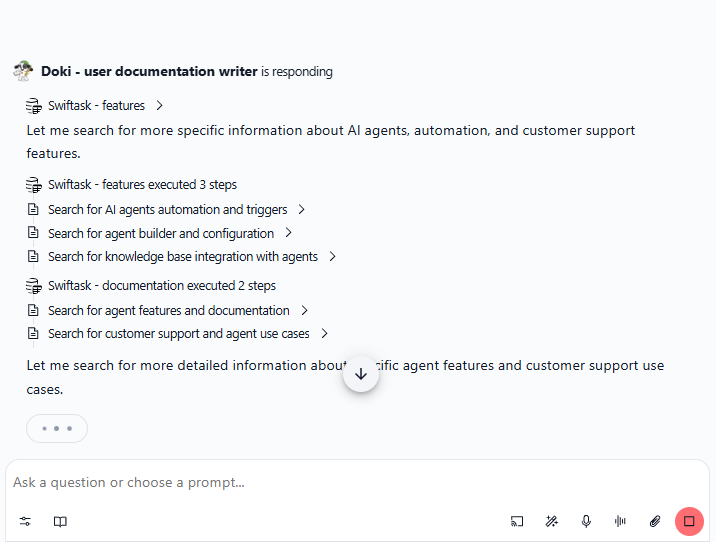Click the Doki agent avatar

23,71
